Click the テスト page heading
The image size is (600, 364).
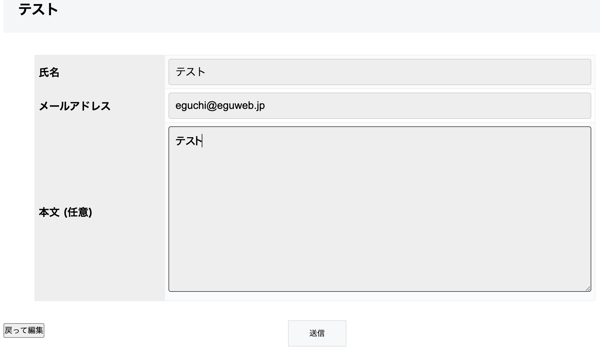click(38, 9)
